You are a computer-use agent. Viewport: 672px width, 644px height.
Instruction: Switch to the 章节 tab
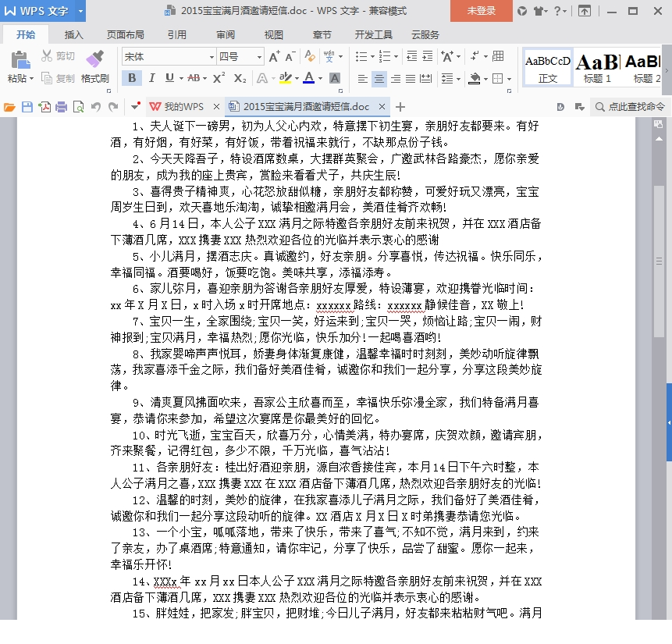tap(322, 34)
